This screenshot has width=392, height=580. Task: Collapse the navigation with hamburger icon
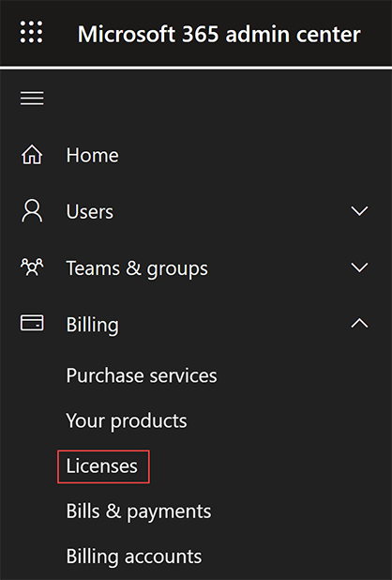point(32,98)
